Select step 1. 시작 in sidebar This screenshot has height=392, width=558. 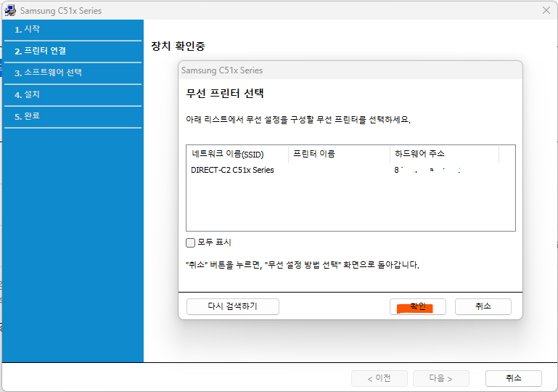click(73, 30)
